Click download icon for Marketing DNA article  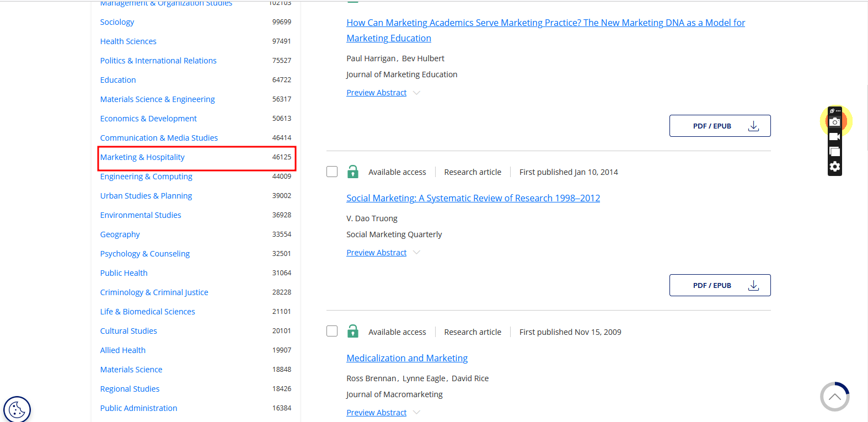click(x=753, y=126)
